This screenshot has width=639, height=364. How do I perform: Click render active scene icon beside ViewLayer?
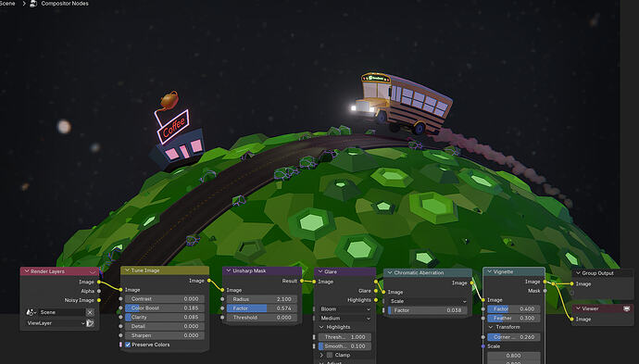coord(90,323)
